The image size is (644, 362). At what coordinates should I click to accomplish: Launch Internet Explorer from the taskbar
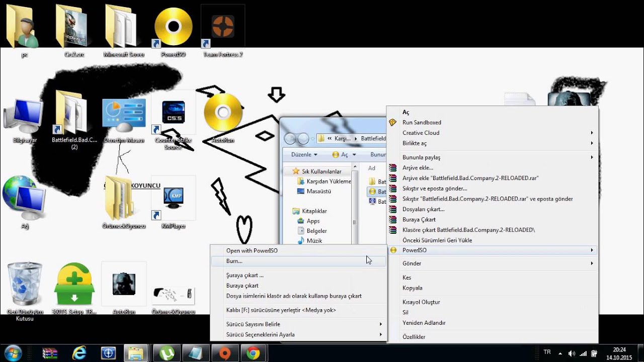tap(79, 353)
